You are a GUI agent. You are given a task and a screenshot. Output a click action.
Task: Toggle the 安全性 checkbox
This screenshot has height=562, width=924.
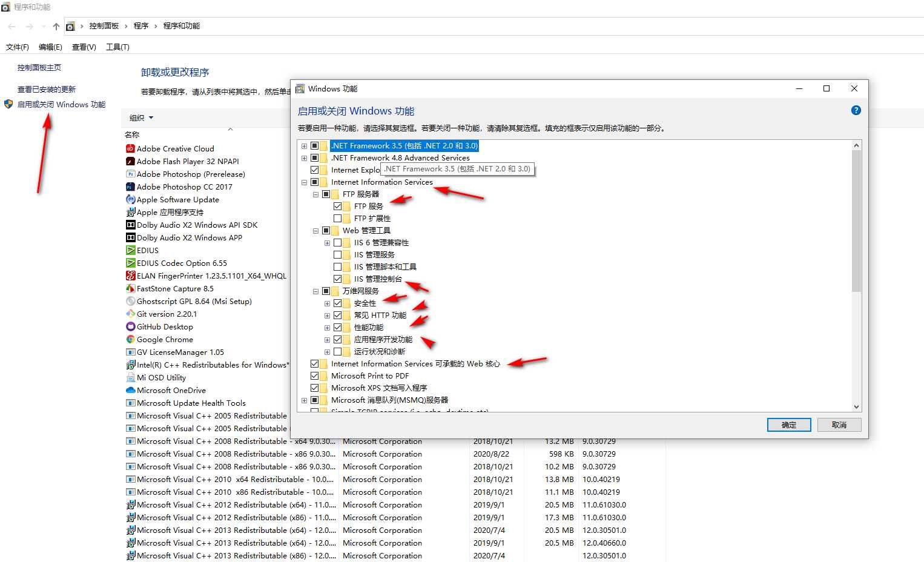[337, 303]
